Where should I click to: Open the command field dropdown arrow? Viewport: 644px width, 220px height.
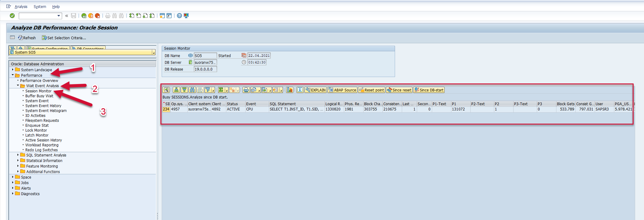(x=58, y=16)
